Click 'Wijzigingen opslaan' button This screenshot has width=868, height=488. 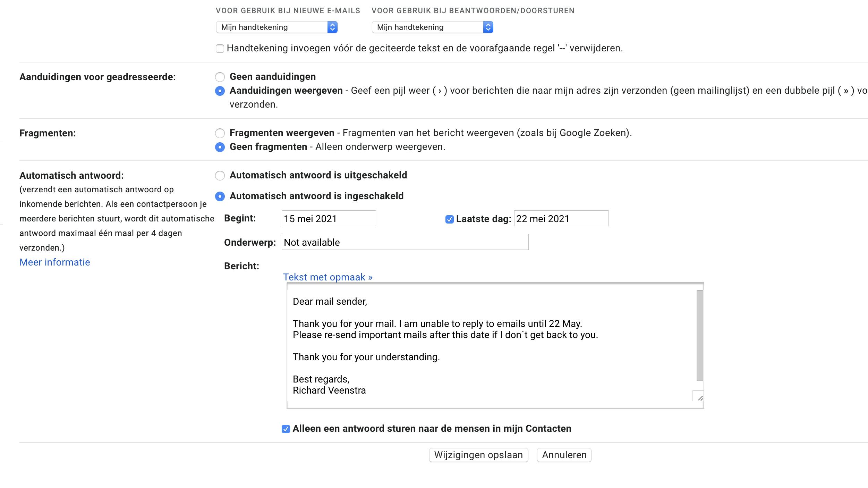point(478,455)
